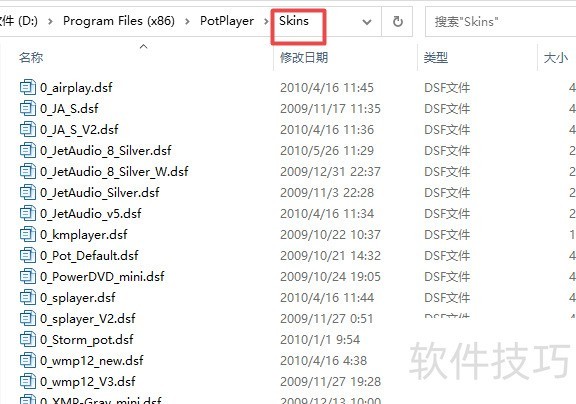This screenshot has width=576, height=404.
Task: Click the refresh button in address bar
Action: [397, 22]
